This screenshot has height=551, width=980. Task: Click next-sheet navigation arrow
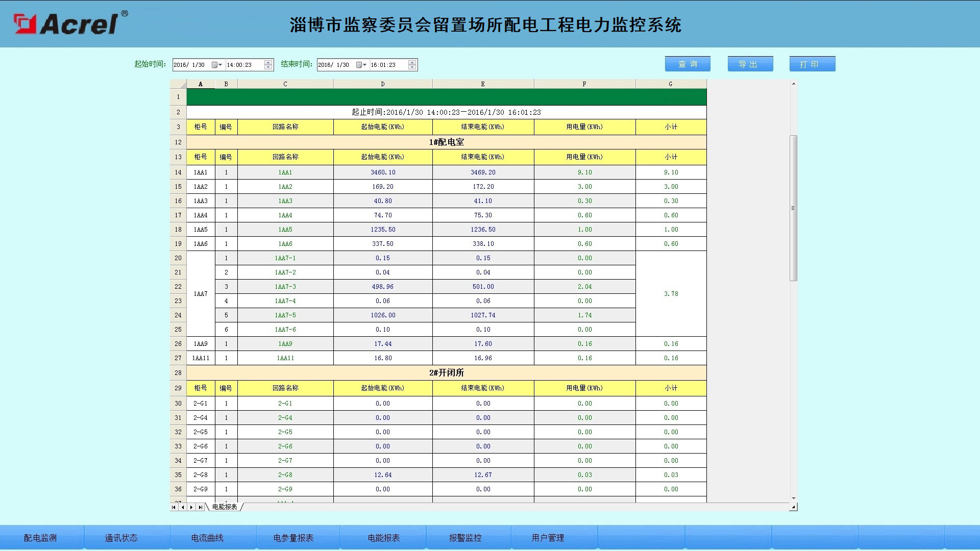tap(191, 507)
